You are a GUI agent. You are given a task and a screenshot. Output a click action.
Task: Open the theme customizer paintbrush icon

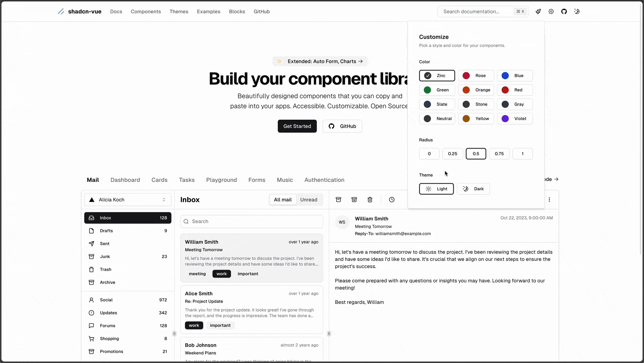click(538, 11)
